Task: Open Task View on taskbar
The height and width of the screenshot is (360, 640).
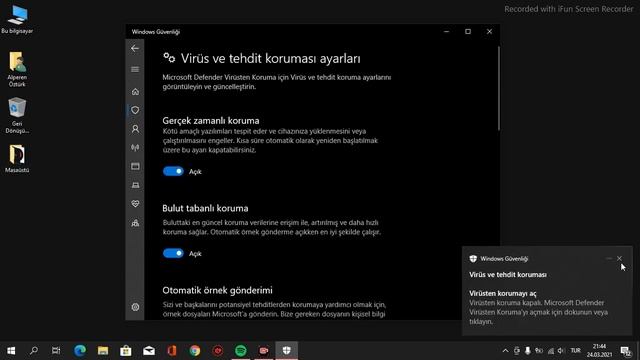Action: 56,351
